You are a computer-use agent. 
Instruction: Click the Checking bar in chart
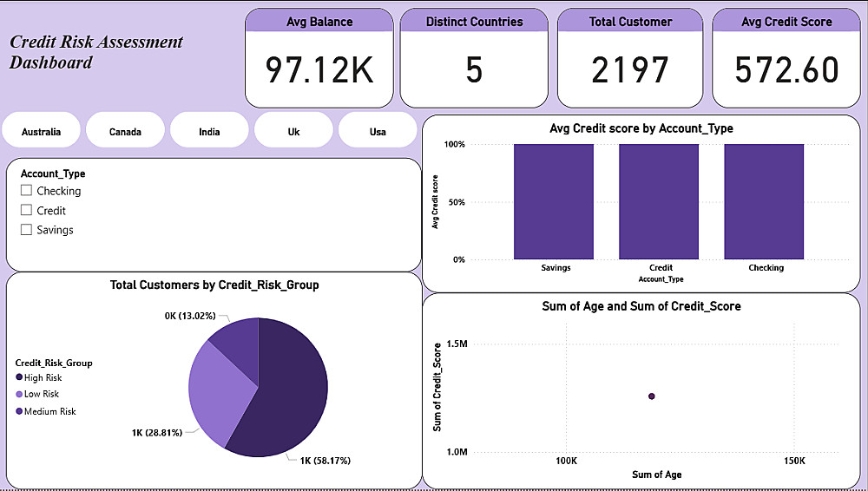764,201
